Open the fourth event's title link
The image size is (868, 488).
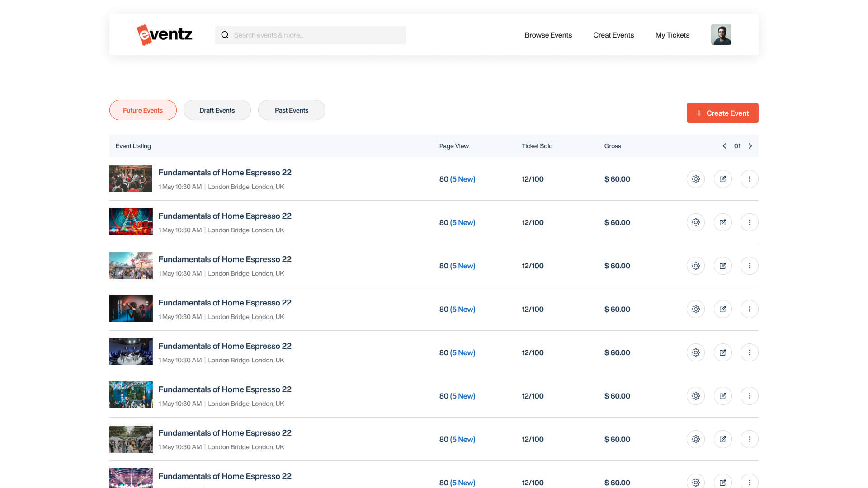pyautogui.click(x=225, y=303)
